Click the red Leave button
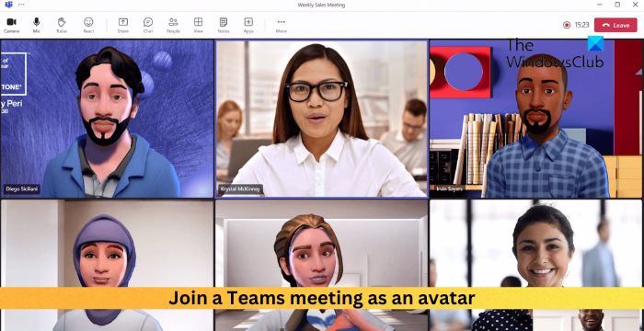 coord(615,25)
